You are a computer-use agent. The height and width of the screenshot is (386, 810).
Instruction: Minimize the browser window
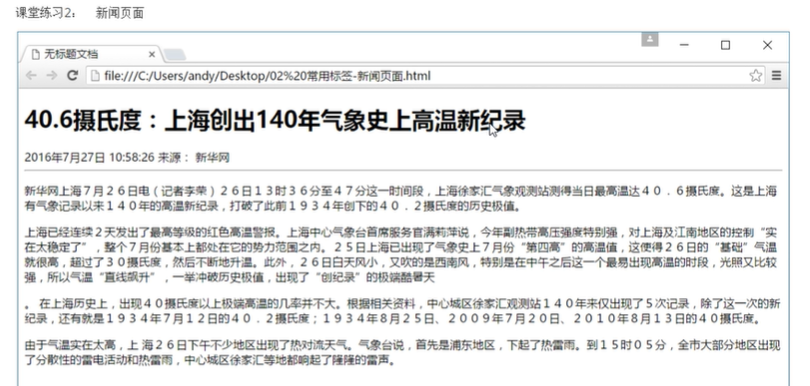pyautogui.click(x=684, y=45)
